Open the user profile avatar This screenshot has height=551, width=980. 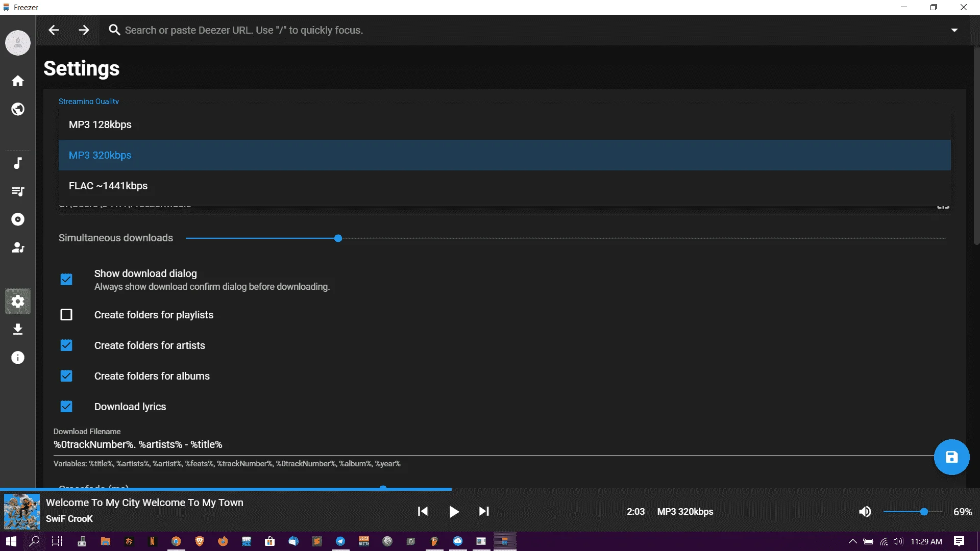click(x=18, y=43)
